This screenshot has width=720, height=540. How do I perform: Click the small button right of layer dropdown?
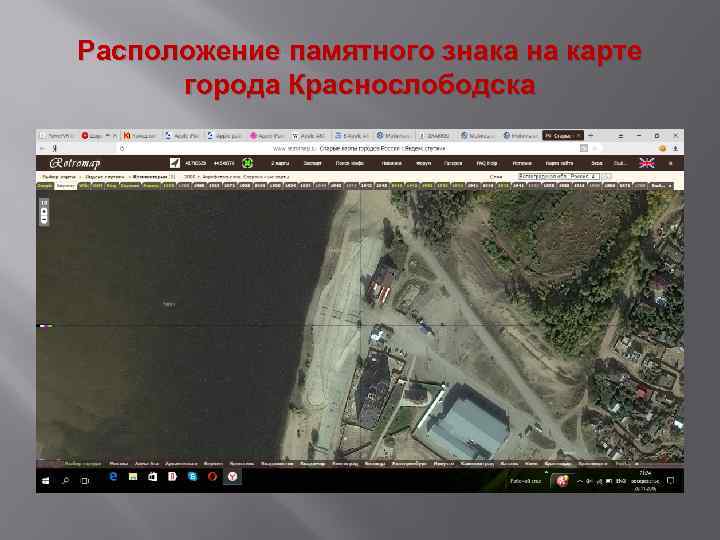pos(607,176)
